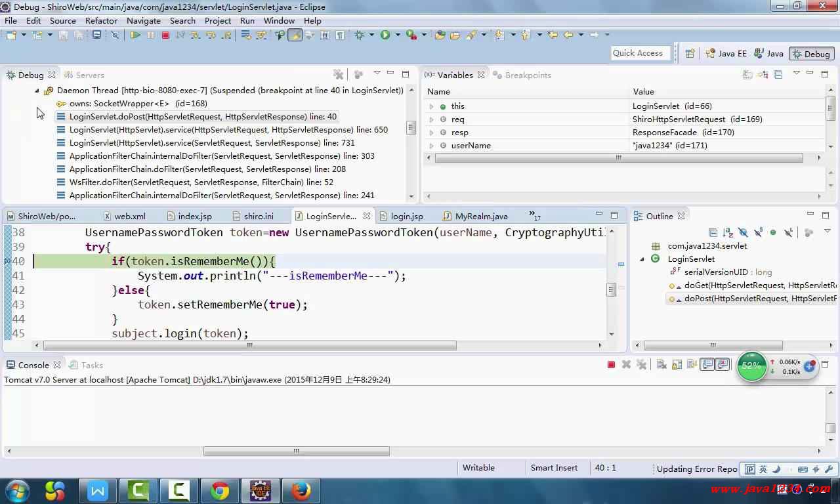Click the green Run launch icon
Image resolution: width=840 pixels, height=504 pixels.
[385, 35]
